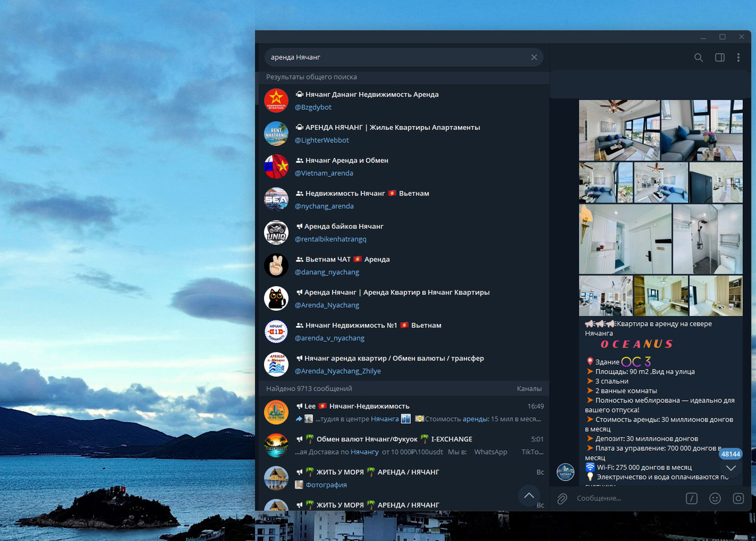This screenshot has width=756, height=541.
Task: Open Аренда байков Нячанг channel
Action: coord(404,232)
